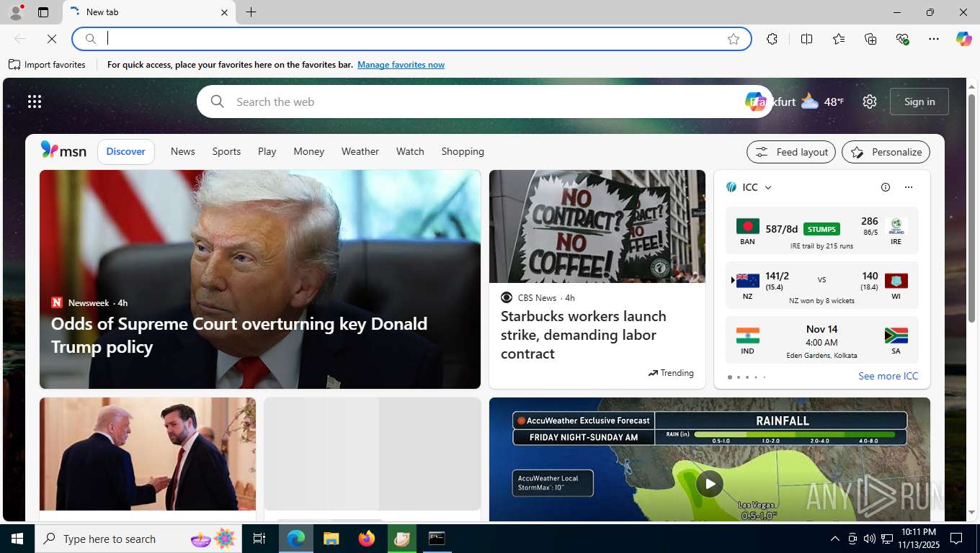Select the Discover tab
The image size is (980, 553).
(x=126, y=151)
